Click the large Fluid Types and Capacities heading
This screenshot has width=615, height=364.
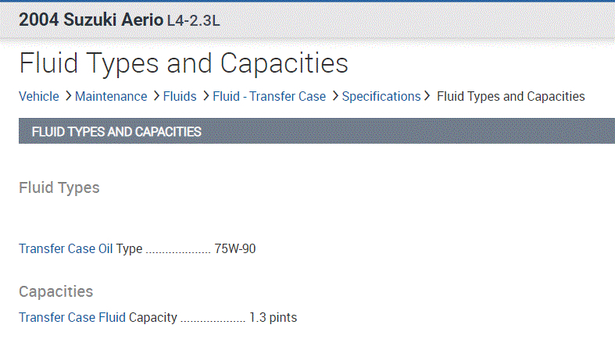click(x=184, y=62)
